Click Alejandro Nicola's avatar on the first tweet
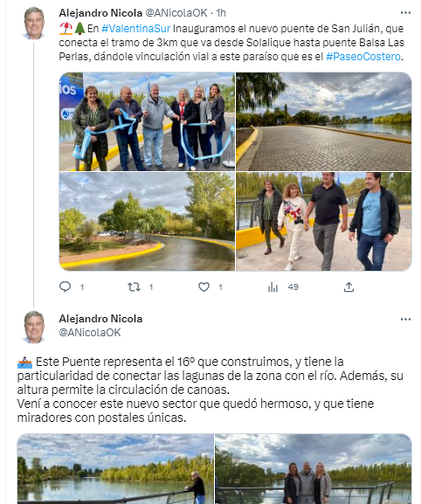This screenshot has height=504, width=421. pyautogui.click(x=34, y=23)
